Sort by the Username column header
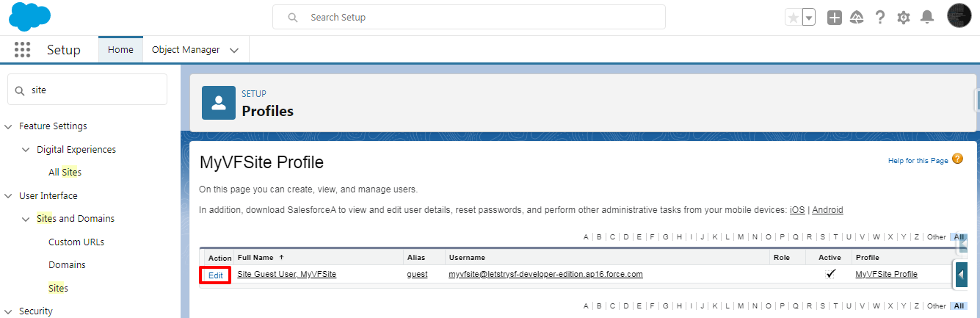 click(x=467, y=258)
